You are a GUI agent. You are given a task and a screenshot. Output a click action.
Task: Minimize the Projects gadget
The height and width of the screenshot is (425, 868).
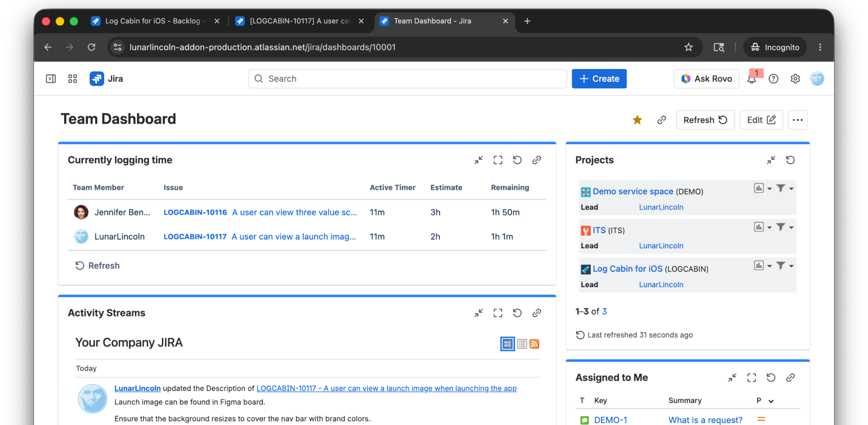[771, 160]
